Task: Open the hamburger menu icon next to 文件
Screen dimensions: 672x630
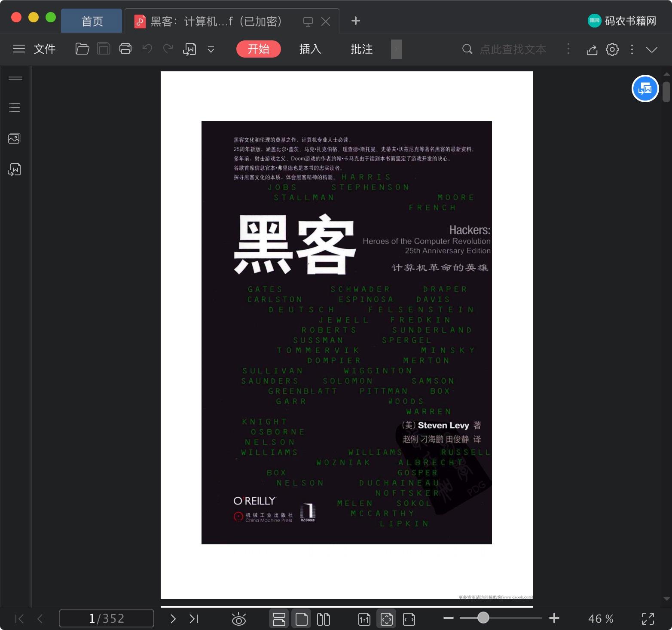Action: point(19,49)
